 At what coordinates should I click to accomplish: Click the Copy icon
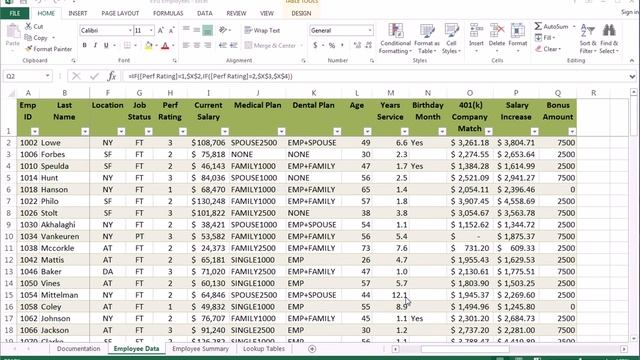point(28,38)
